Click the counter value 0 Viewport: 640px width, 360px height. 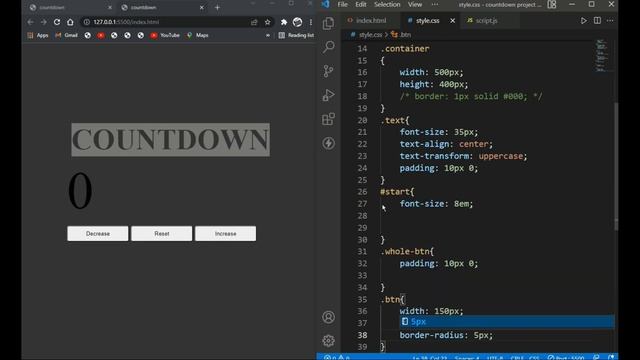tap(80, 191)
